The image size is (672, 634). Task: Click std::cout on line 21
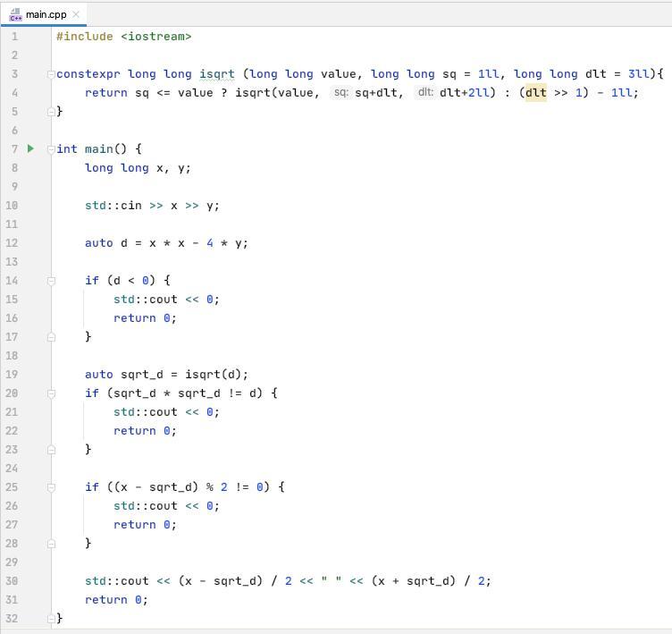click(x=146, y=412)
